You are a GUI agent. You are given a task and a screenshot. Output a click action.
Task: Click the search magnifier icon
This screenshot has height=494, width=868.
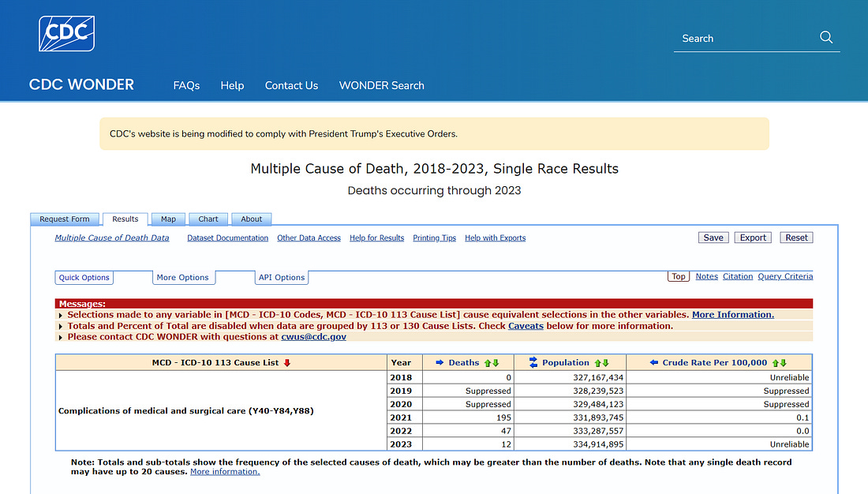(x=826, y=38)
